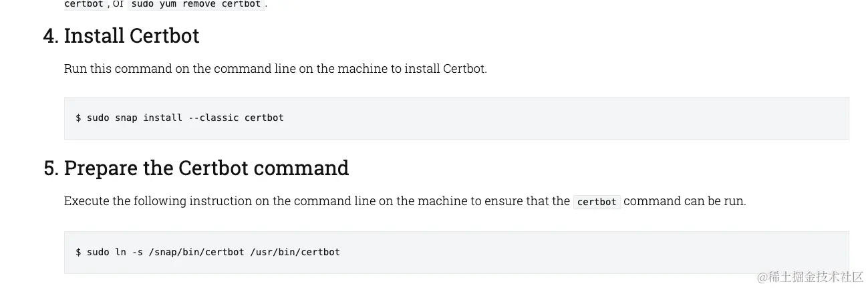This screenshot has height=288, width=868.
Task: Click the word "certbot" ending the install command
Action: click(x=264, y=118)
